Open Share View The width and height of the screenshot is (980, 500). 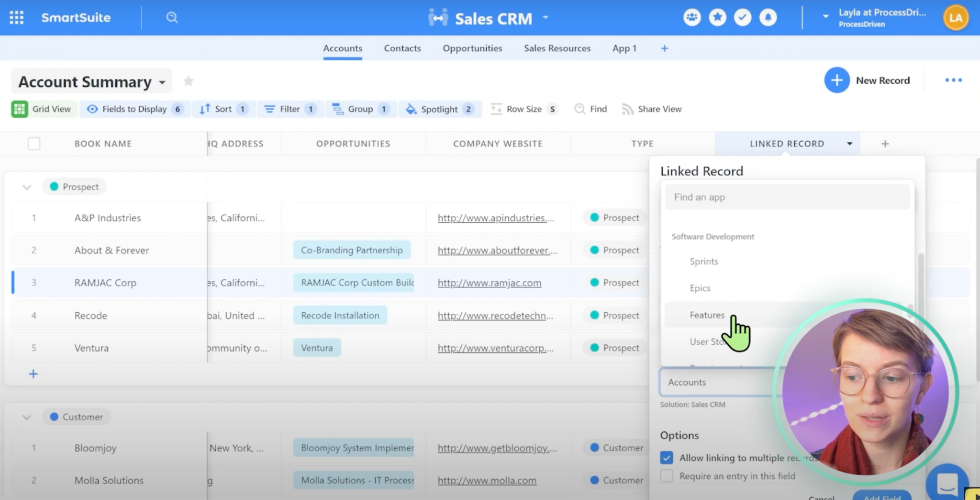point(652,109)
